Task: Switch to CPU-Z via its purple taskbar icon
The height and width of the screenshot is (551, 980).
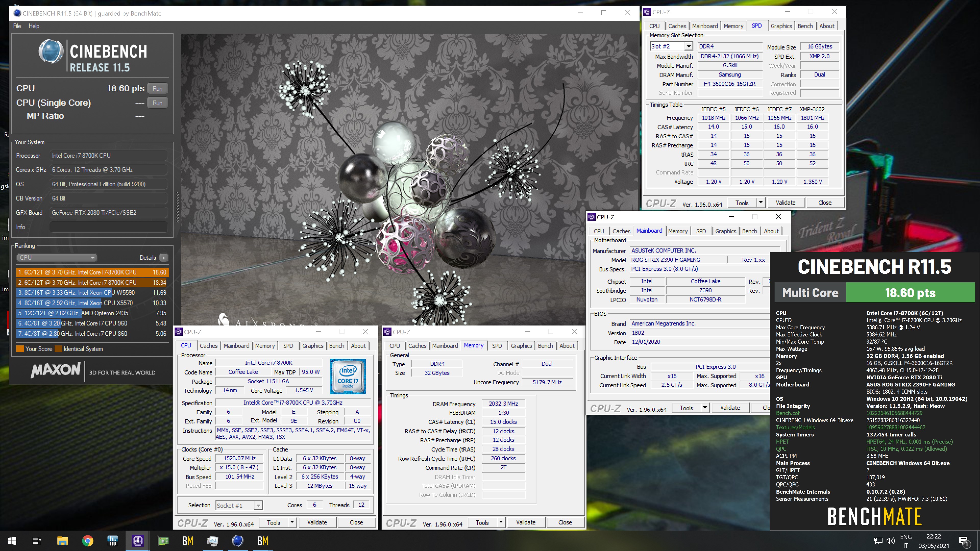Action: tap(138, 541)
